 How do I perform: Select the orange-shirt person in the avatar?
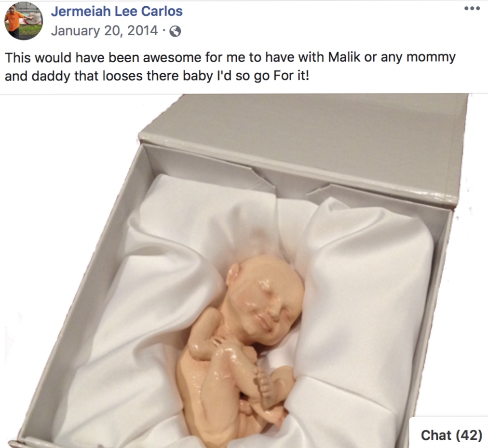pyautogui.click(x=13, y=22)
